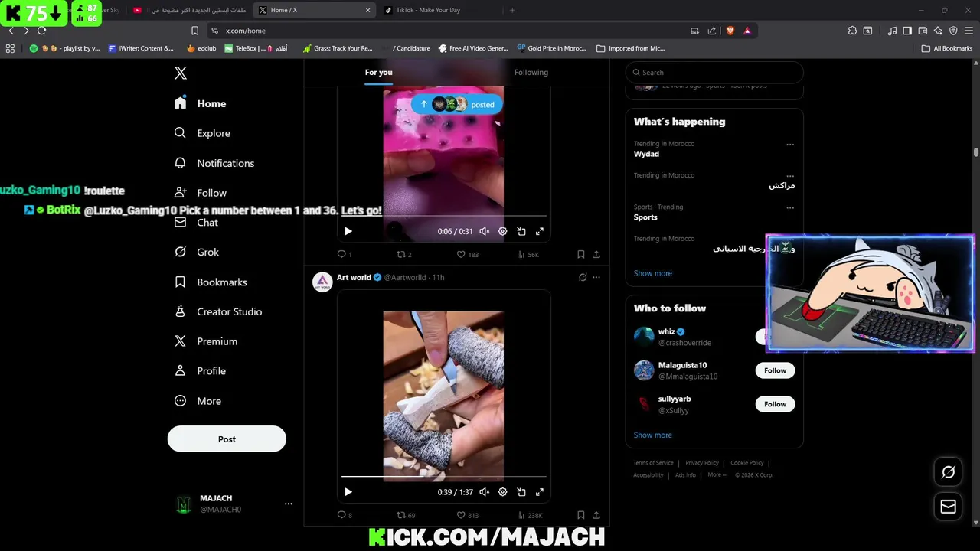Fullscreen the 0:31 video
980x551 pixels.
coord(540,231)
